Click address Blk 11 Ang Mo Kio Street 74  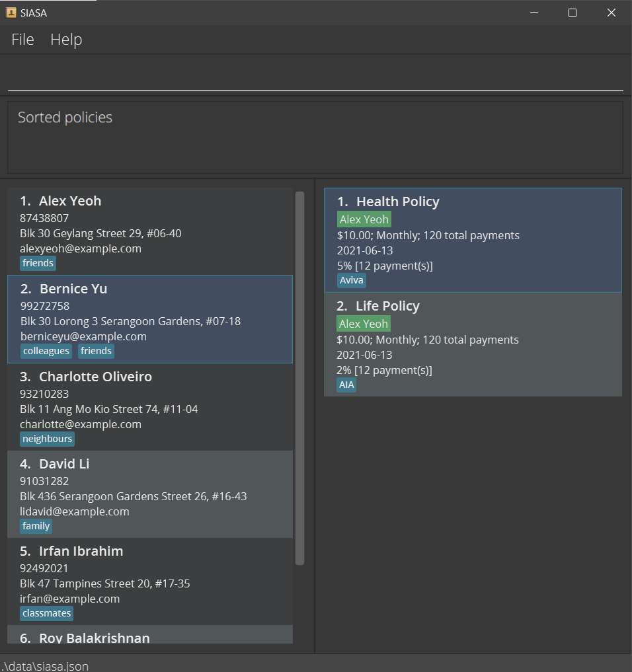click(x=109, y=409)
